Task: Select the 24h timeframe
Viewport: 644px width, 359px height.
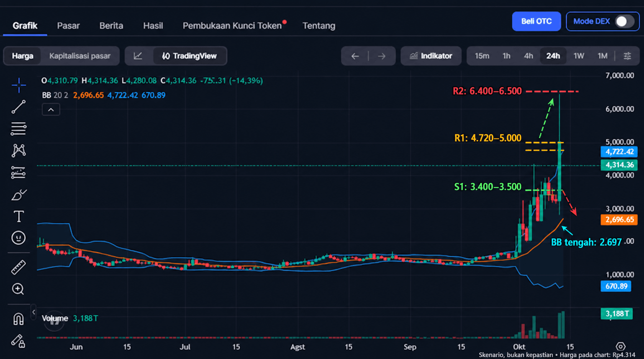Action: [553, 56]
